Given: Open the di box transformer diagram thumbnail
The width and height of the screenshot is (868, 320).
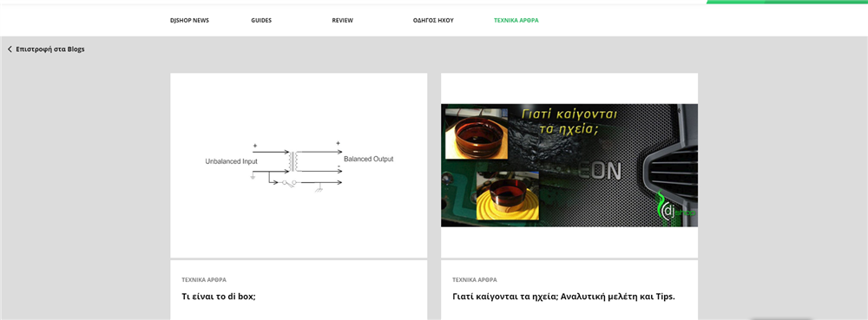Looking at the screenshot, I should click(299, 166).
